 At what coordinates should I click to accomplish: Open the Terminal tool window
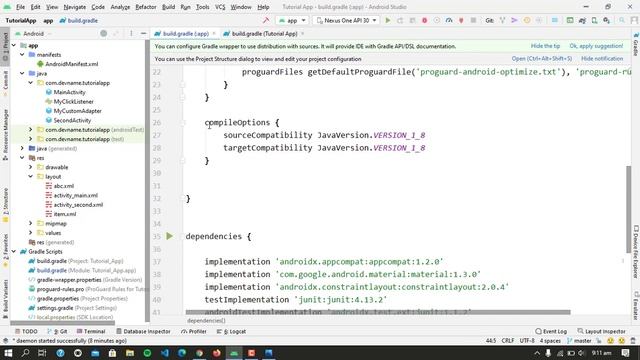91,331
